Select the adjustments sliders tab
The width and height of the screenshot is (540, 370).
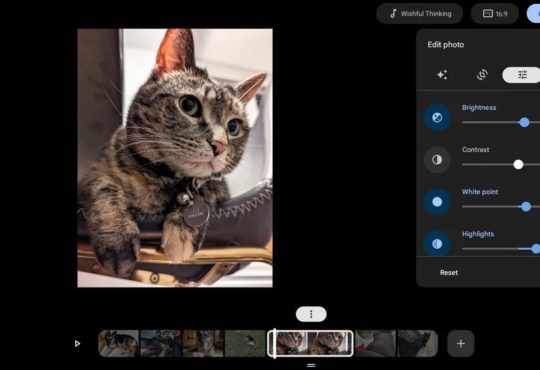coord(522,75)
